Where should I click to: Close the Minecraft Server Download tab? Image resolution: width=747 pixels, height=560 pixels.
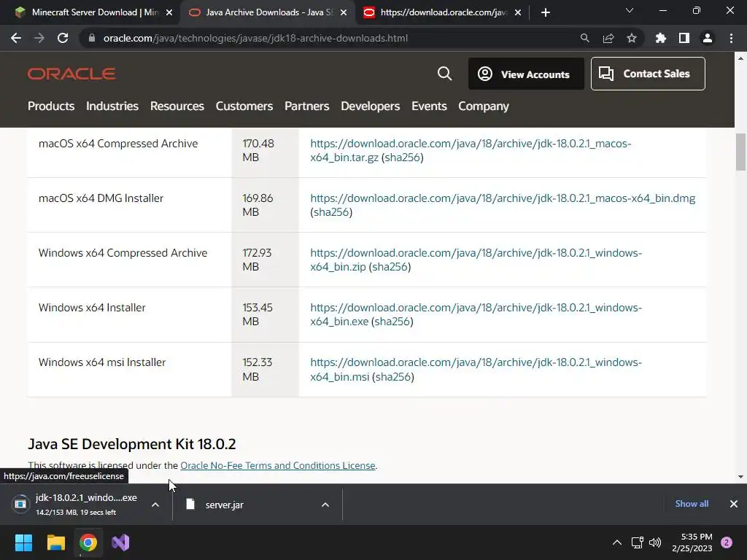169,12
